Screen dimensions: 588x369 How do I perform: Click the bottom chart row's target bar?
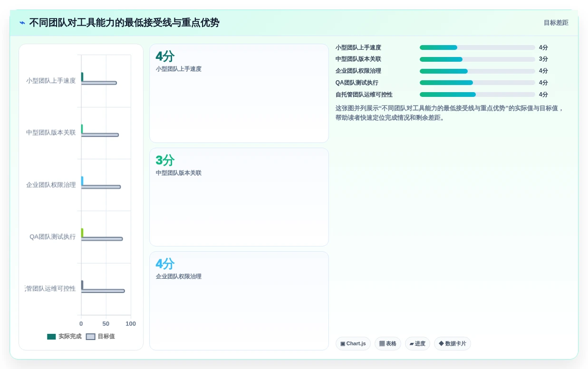pos(103,291)
